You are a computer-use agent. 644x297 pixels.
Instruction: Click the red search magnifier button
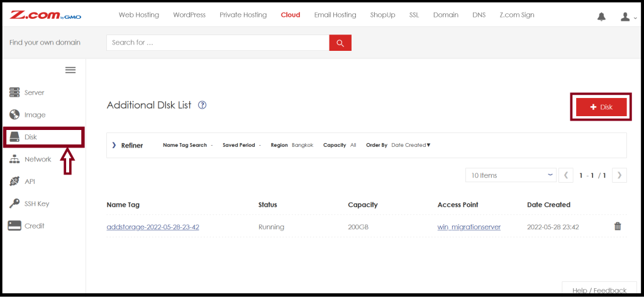click(340, 43)
